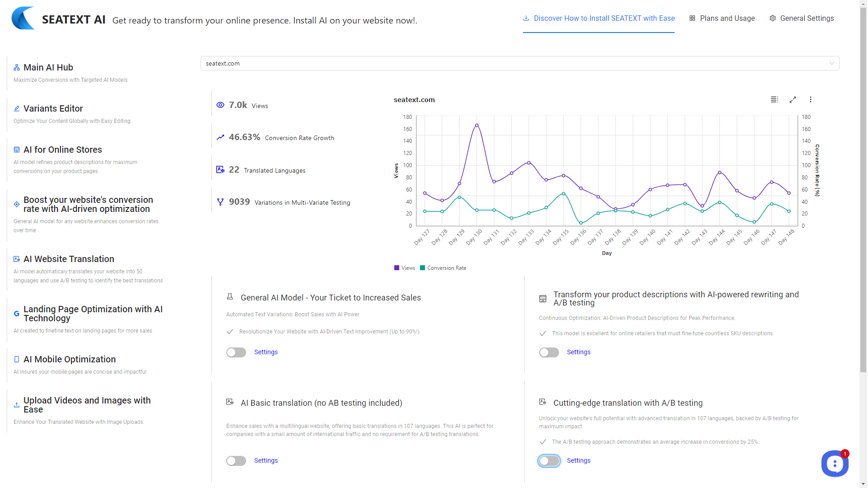The image size is (868, 488).
Task: Open the chart data table list icon
Action: 775,100
